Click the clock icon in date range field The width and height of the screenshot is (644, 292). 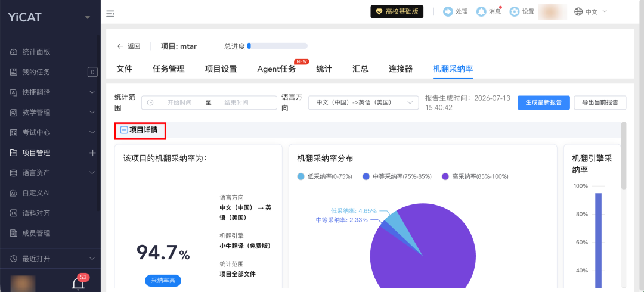[x=150, y=102]
